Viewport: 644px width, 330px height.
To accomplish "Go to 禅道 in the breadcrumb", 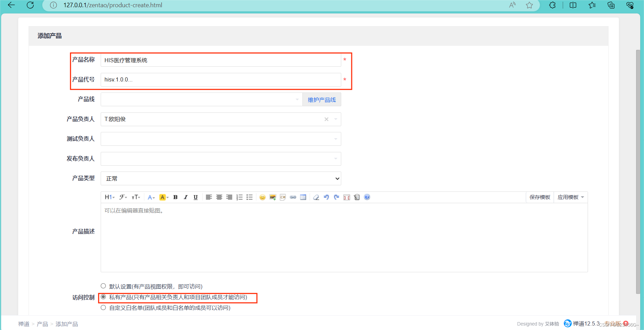I will click(x=24, y=324).
